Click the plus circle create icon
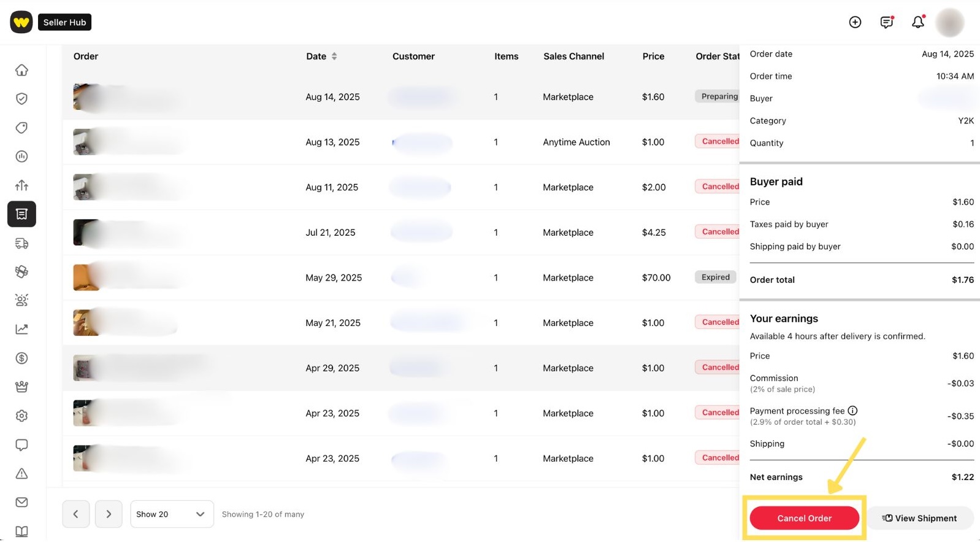The height and width of the screenshot is (542, 980). point(855,22)
